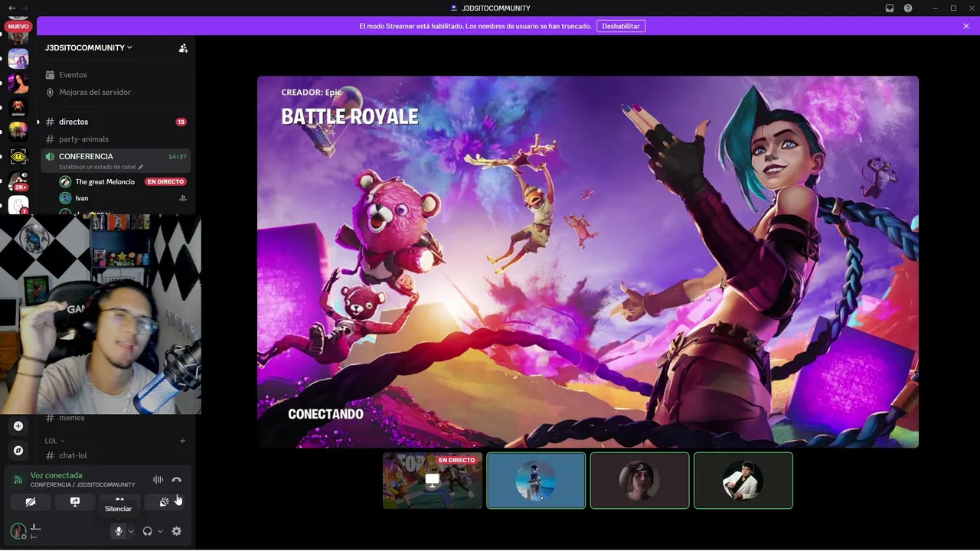This screenshot has width=980, height=551.
Task: Click the voice connection signal icon
Action: click(18, 480)
